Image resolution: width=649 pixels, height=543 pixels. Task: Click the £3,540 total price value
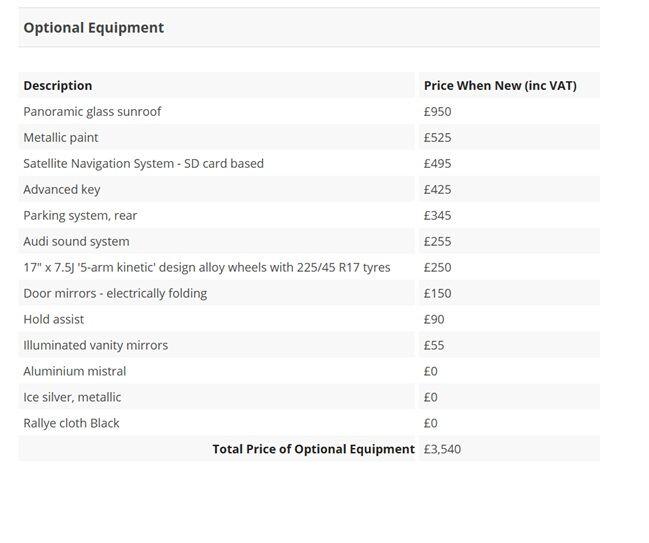(442, 450)
